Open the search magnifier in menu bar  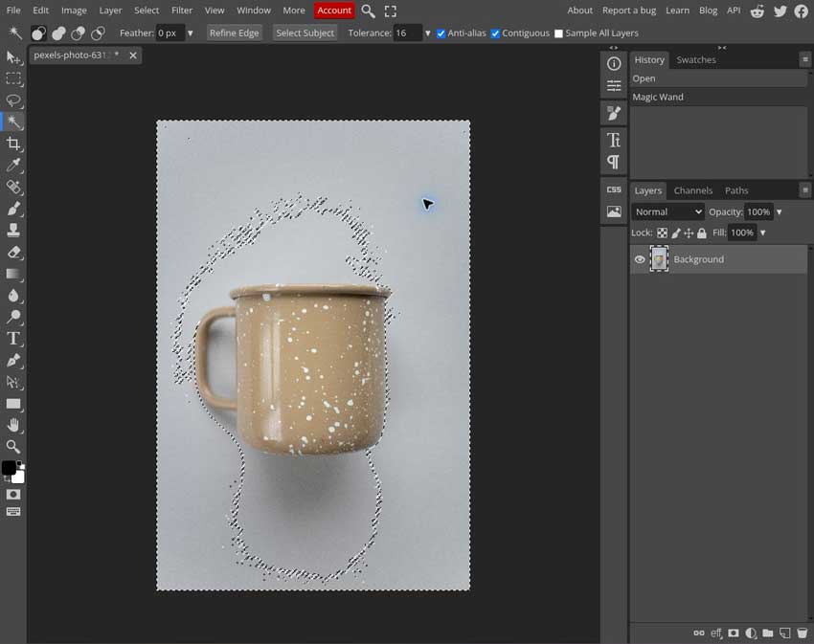coord(368,11)
